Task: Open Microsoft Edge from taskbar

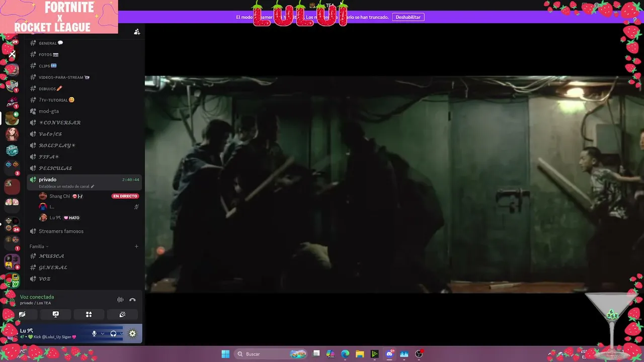Action: tap(345, 354)
